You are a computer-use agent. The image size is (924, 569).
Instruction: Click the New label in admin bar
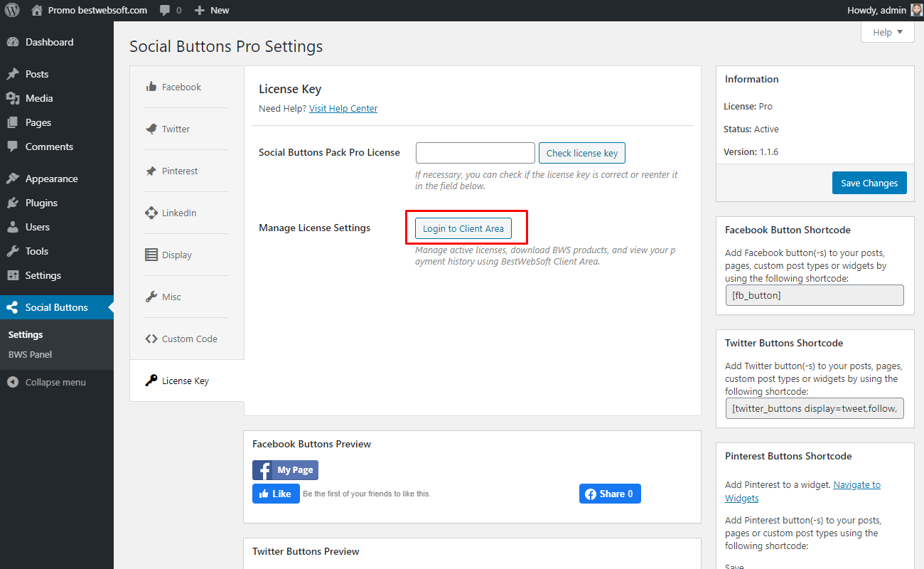[x=220, y=10]
